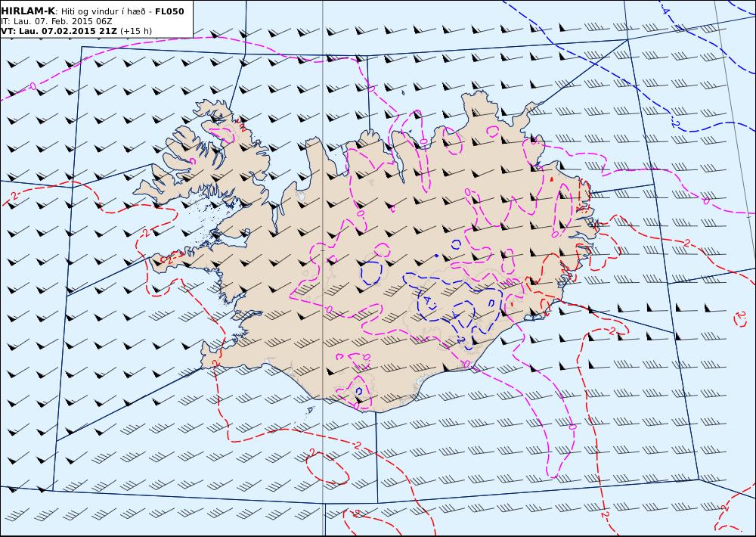Click the HIRLAM-K model title text
This screenshot has width=756, height=537.
(x=28, y=11)
